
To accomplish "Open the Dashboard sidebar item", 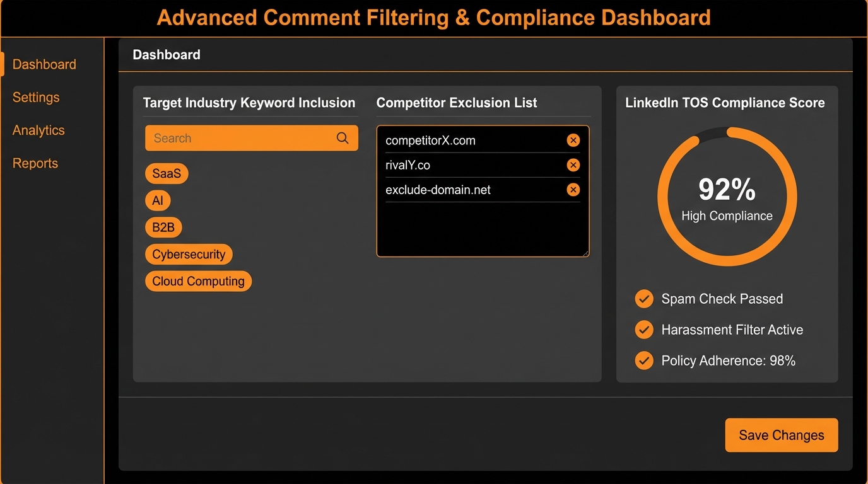I will (44, 64).
